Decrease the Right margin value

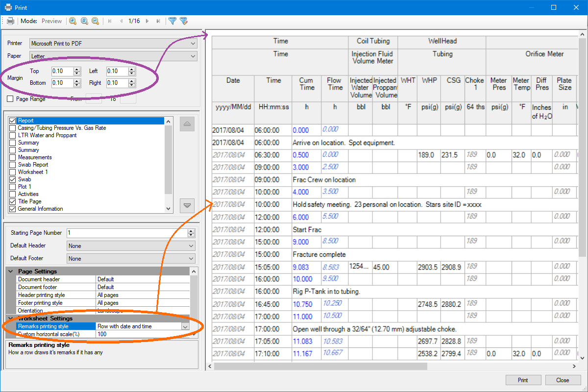(132, 85)
